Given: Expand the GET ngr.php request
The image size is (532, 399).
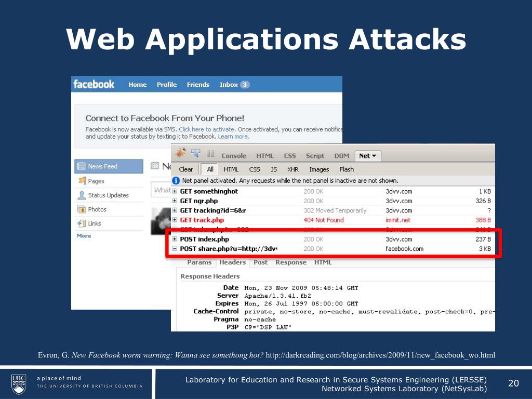Looking at the screenshot, I should pyautogui.click(x=175, y=201).
